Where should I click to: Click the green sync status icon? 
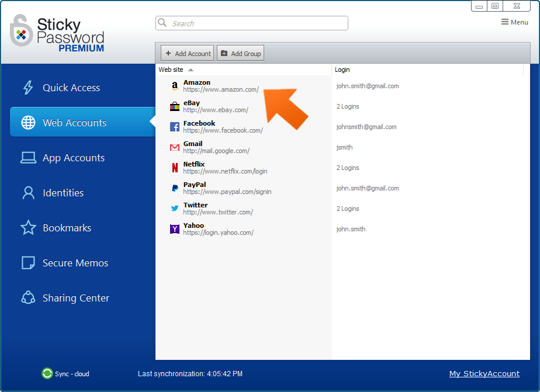[x=47, y=373]
